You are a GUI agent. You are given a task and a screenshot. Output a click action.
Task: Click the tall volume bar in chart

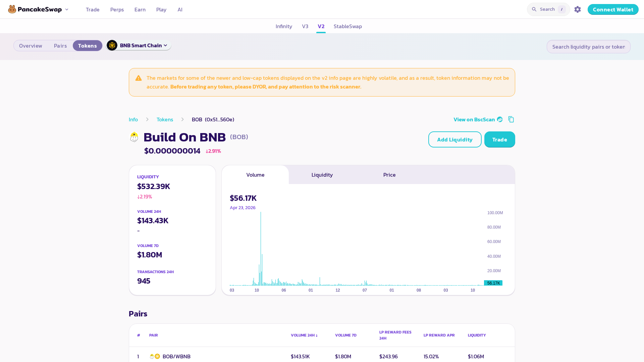pyautogui.click(x=261, y=248)
